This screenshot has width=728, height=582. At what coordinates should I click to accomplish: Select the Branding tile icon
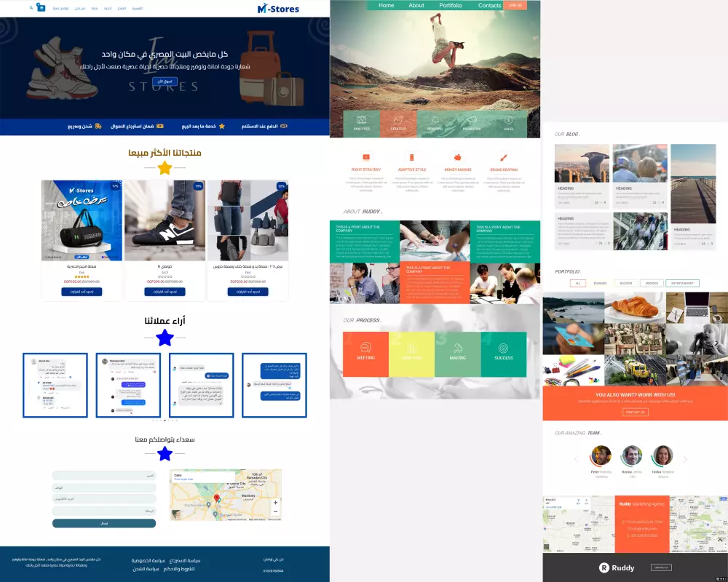(435, 120)
